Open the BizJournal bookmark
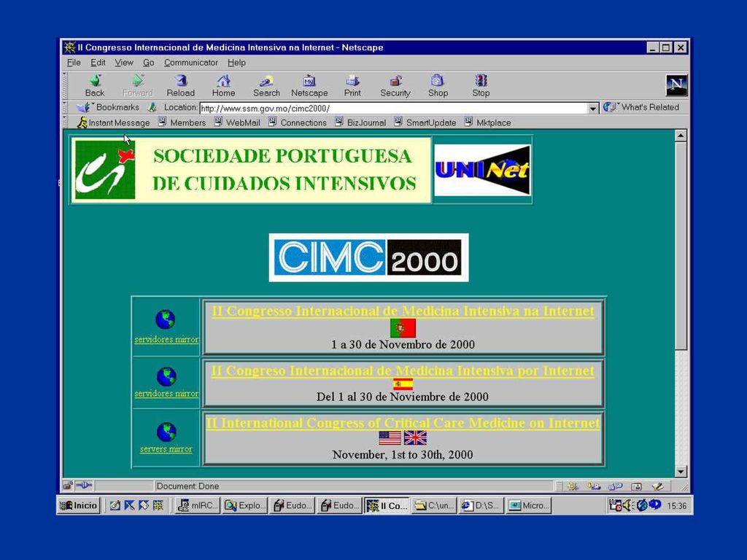This screenshot has height=560, width=747. click(360, 122)
